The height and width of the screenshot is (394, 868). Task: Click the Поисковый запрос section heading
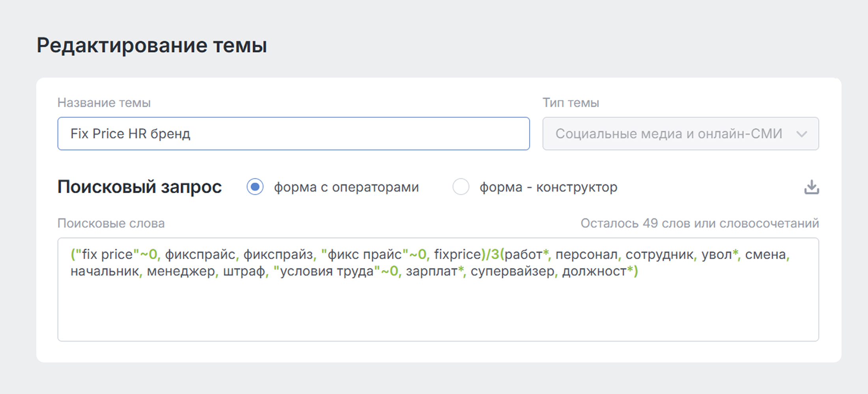[x=139, y=187]
